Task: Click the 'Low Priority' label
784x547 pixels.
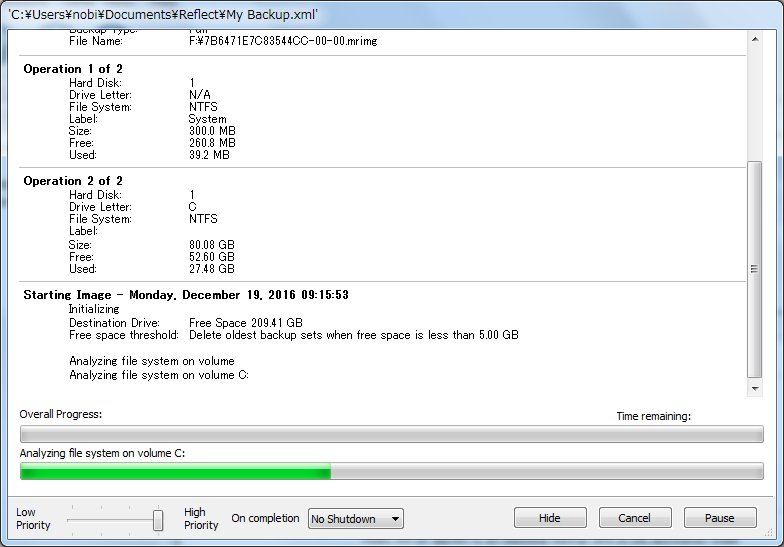Action: click(x=33, y=518)
